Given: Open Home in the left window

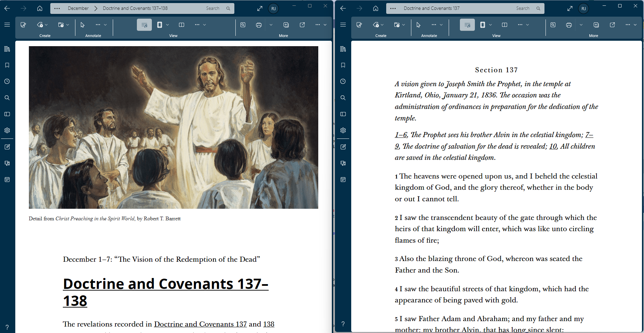Looking at the screenshot, I should 40,8.
